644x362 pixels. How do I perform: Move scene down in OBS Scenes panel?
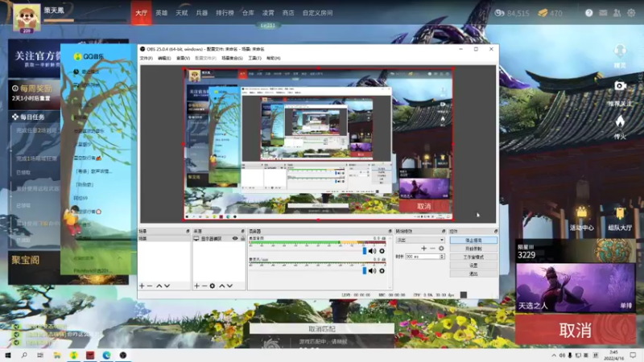click(167, 286)
